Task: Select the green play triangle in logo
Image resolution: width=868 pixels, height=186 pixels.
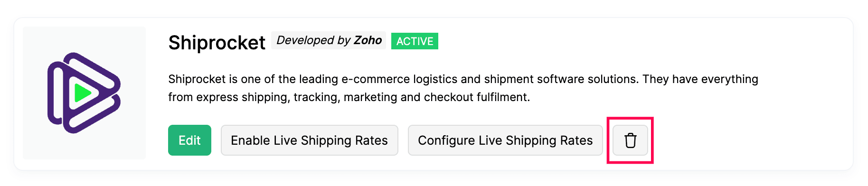Action: 83,93
